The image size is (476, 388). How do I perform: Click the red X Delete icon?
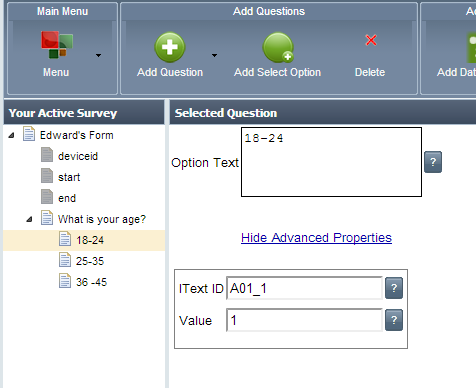point(371,40)
